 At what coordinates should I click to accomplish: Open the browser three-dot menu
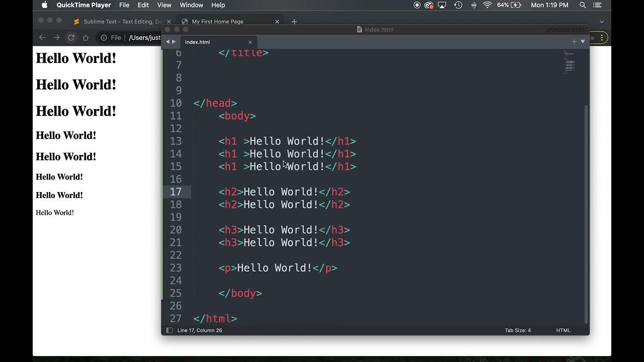pyautogui.click(x=602, y=38)
